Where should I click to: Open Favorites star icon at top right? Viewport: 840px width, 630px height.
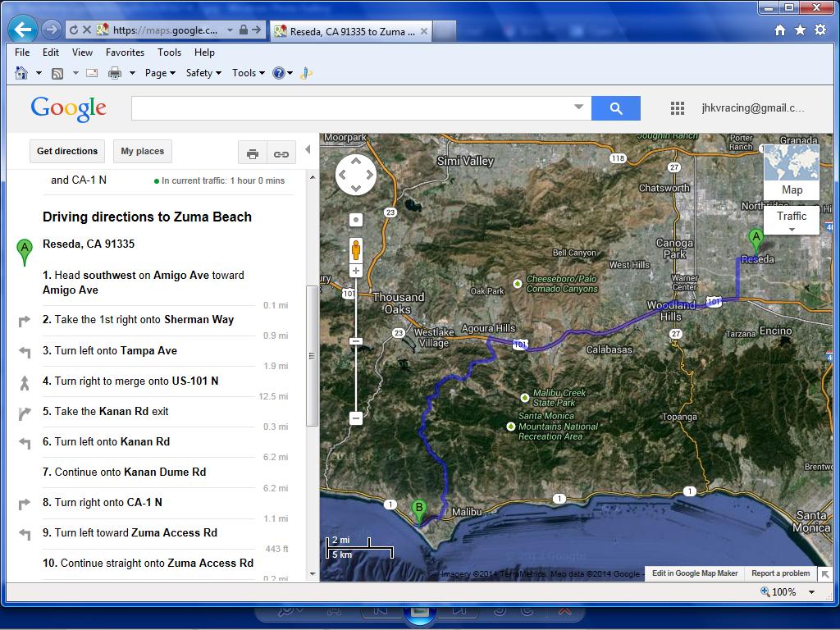click(800, 30)
